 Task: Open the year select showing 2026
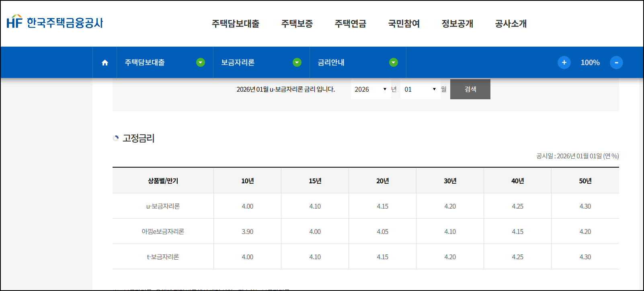click(371, 89)
